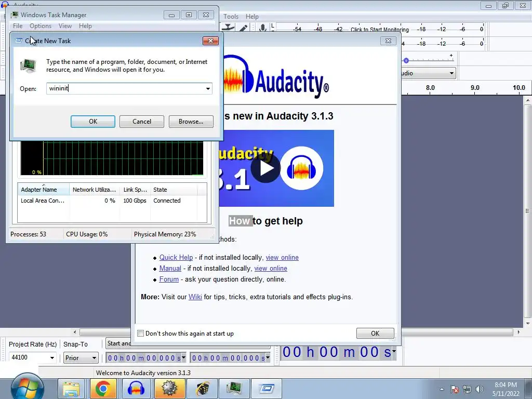
Task: Click the clock showing 8:04 PM
Action: (x=506, y=385)
